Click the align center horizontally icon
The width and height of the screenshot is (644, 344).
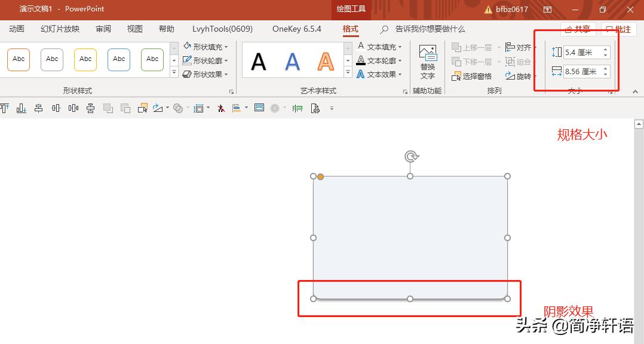click(39, 108)
